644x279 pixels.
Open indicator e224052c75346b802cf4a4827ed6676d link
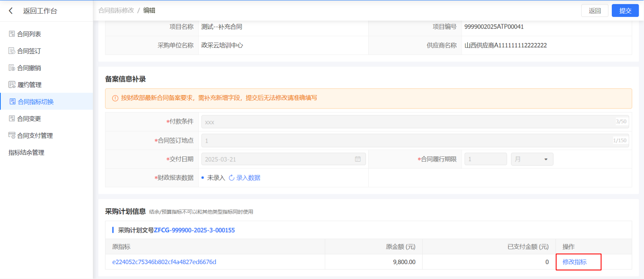[x=164, y=262]
